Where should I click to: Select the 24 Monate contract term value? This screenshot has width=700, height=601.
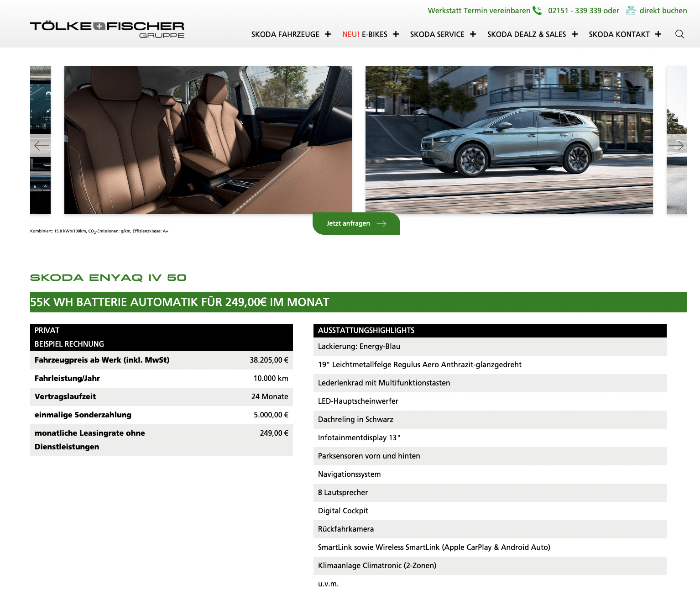click(270, 396)
